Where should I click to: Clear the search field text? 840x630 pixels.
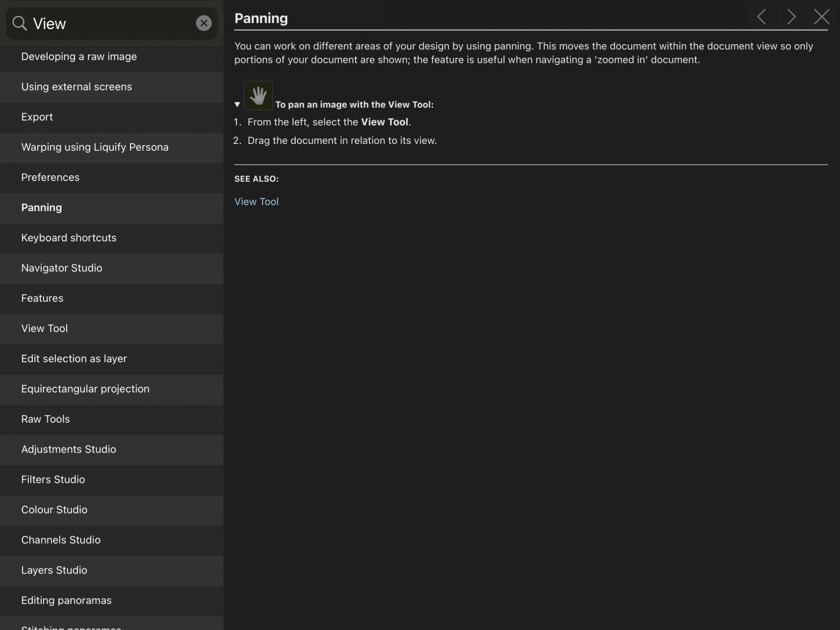pyautogui.click(x=204, y=23)
